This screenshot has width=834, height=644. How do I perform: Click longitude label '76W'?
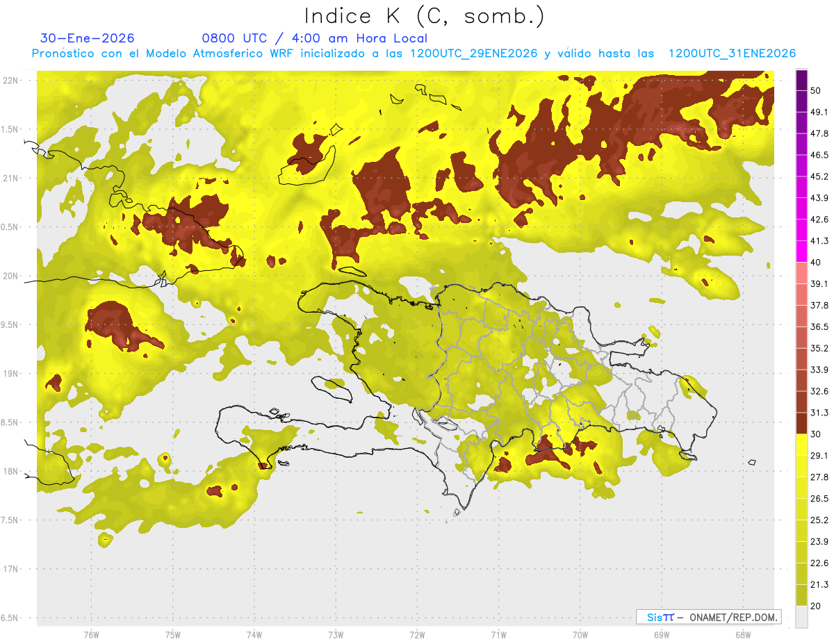91,635
